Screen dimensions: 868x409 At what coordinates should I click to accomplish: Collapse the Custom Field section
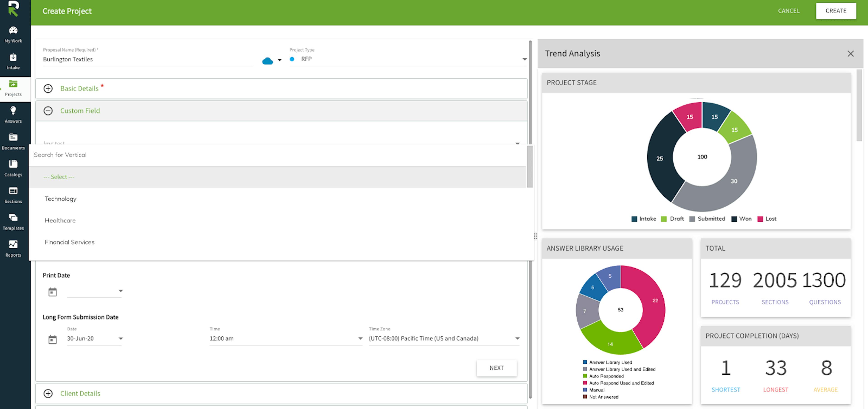[48, 111]
